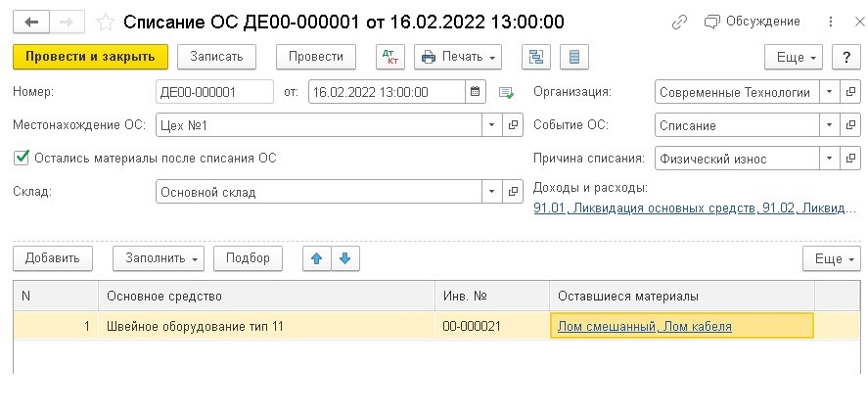The image size is (868, 414).
Task: Expand the Причина списания dropdown
Action: (x=830, y=158)
